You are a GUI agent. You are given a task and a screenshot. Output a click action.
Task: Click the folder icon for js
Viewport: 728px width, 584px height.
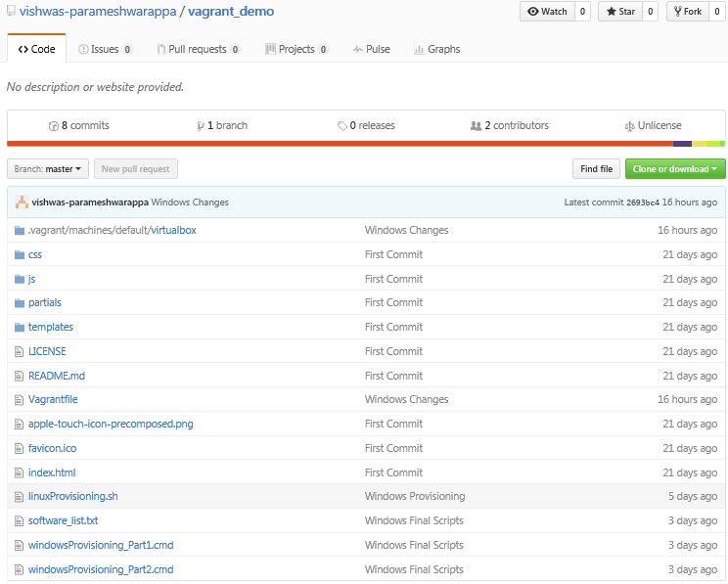[x=19, y=279]
